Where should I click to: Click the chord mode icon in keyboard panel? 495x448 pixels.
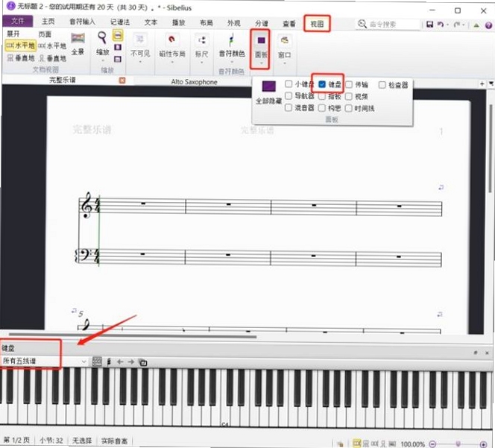coord(109,362)
